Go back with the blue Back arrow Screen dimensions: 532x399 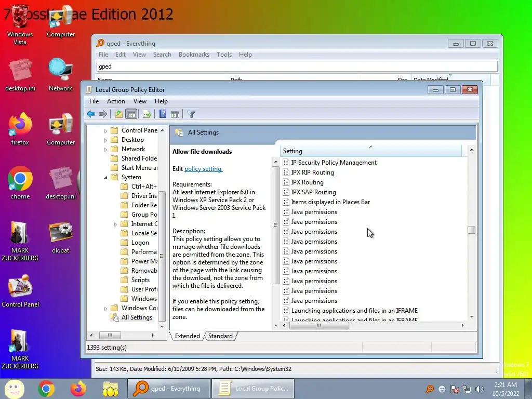[91, 114]
